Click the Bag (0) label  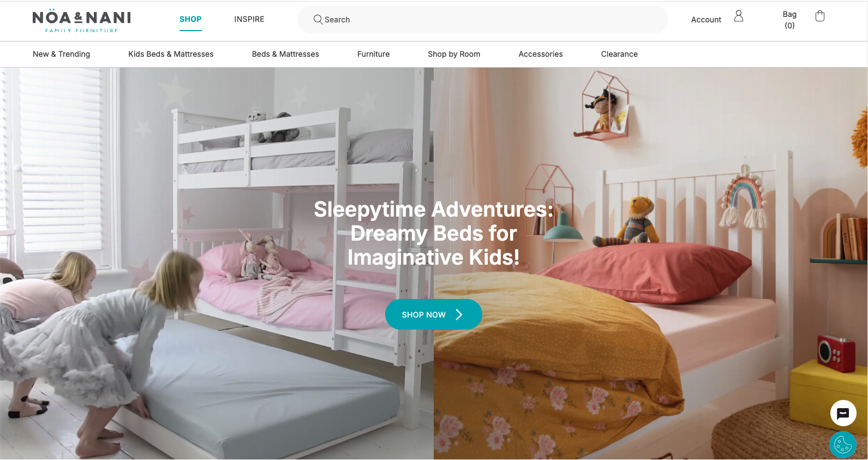[x=789, y=20]
